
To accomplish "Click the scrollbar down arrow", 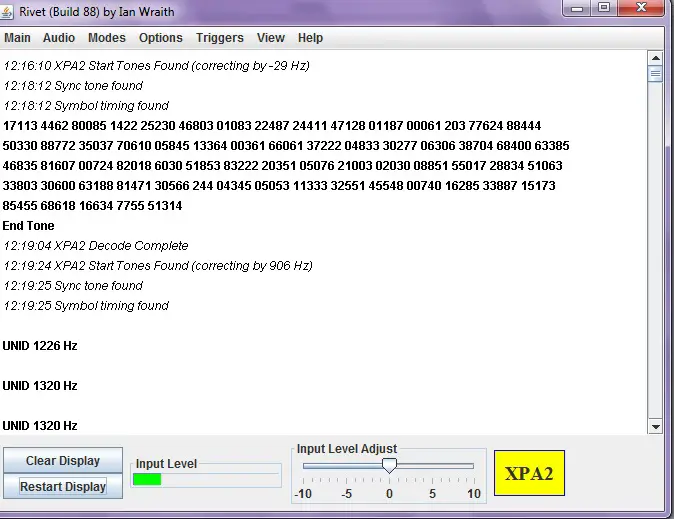I will (x=656, y=427).
